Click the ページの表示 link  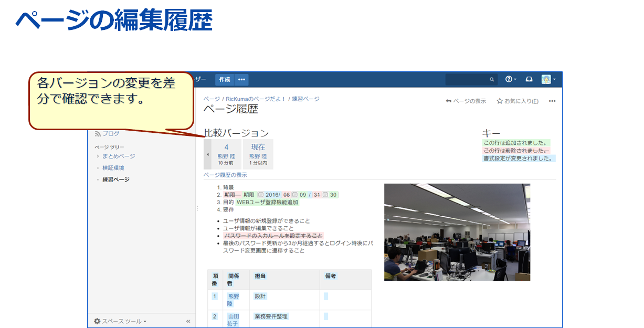pyautogui.click(x=466, y=101)
